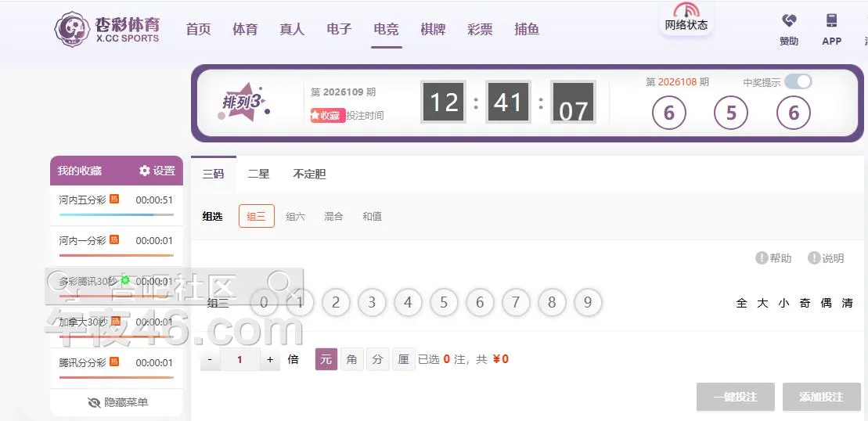
Task: Toggle the winning notification (中奖提示) switch
Action: click(798, 81)
